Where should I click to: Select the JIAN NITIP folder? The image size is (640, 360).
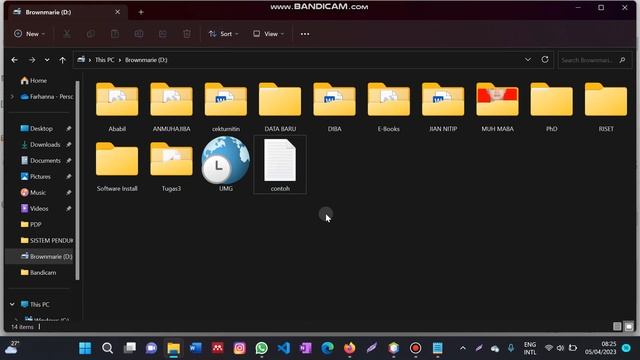pos(443,107)
